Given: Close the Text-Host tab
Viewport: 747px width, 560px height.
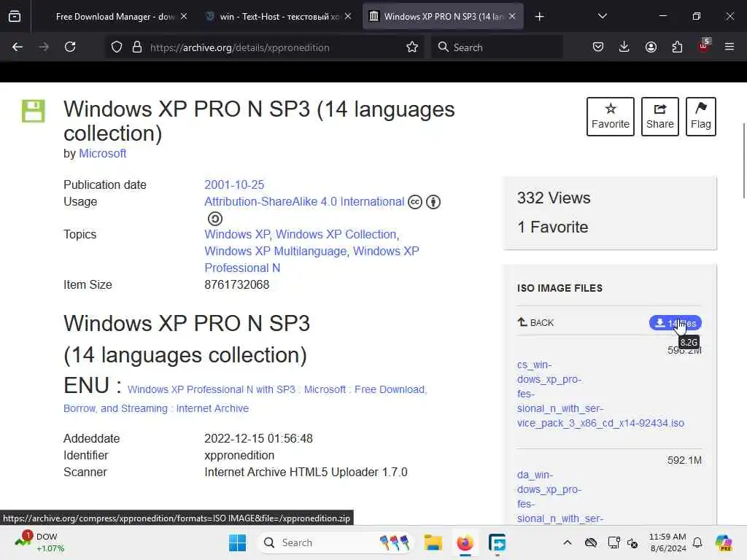Looking at the screenshot, I should click(348, 17).
